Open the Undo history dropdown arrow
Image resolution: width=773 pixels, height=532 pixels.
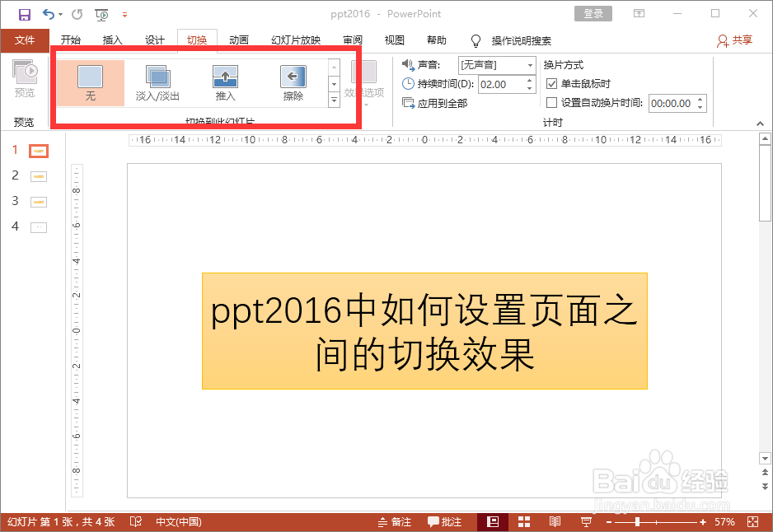coord(61,14)
